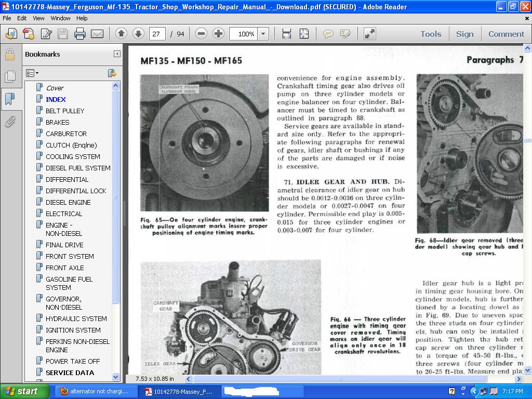
Task: Click the security padlock icon in sidebar
Action: (10, 54)
